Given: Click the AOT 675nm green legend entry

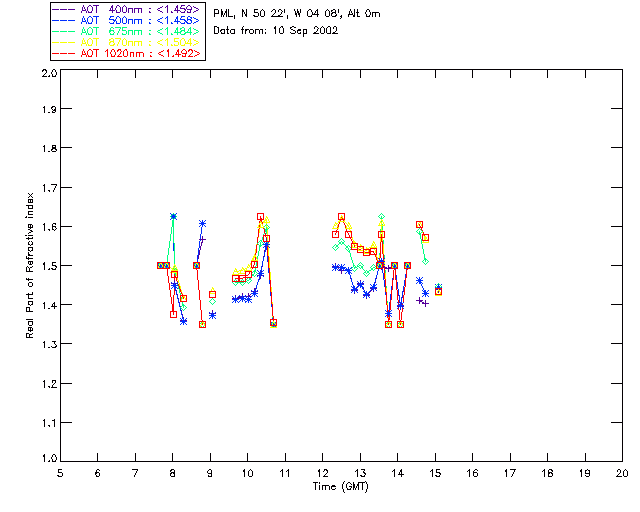Looking at the screenshot, I should point(126,31).
